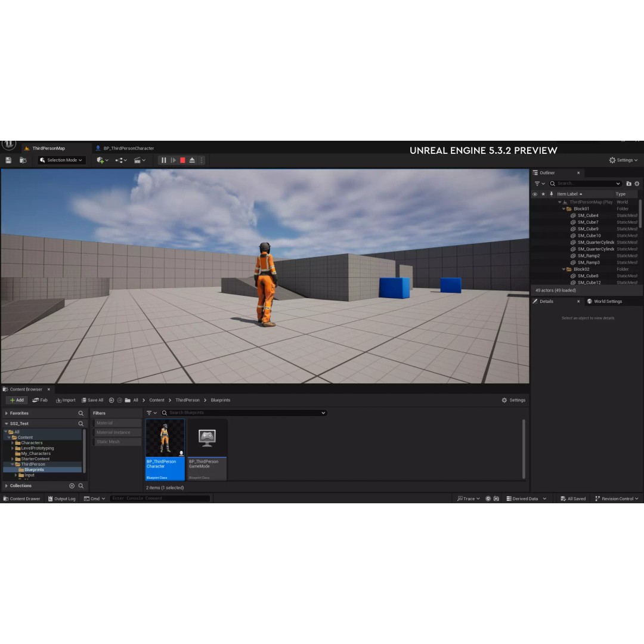Switch to ThirdPersonMap tab
The height and width of the screenshot is (644, 644).
point(48,148)
